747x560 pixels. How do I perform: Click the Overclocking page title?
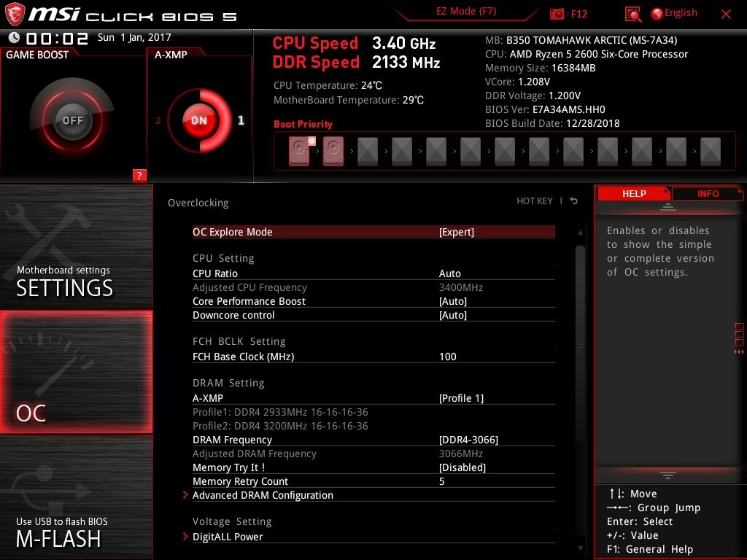tap(198, 203)
